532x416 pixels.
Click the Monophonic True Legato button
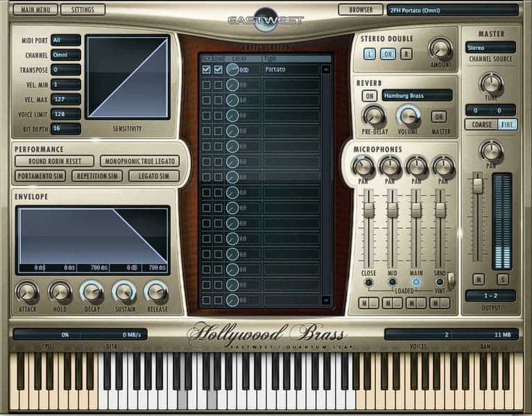click(139, 161)
